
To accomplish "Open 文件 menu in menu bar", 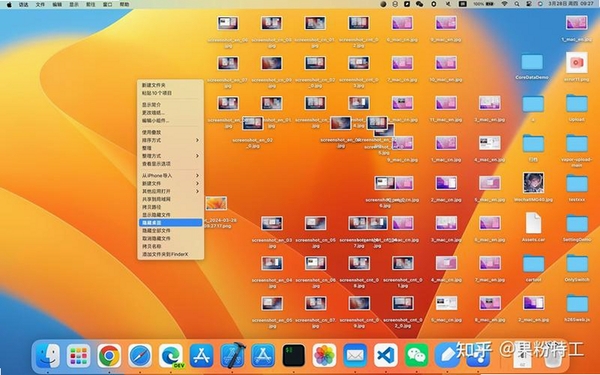I will point(40,4).
